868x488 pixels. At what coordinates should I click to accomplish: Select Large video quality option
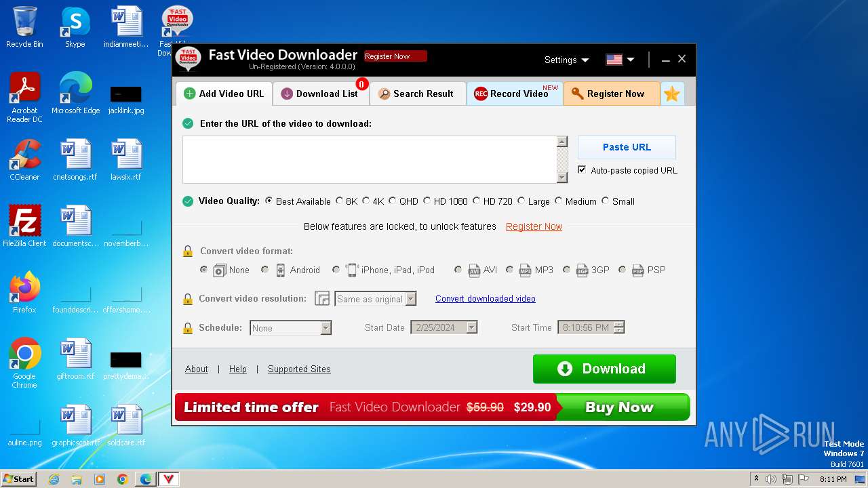pos(521,201)
